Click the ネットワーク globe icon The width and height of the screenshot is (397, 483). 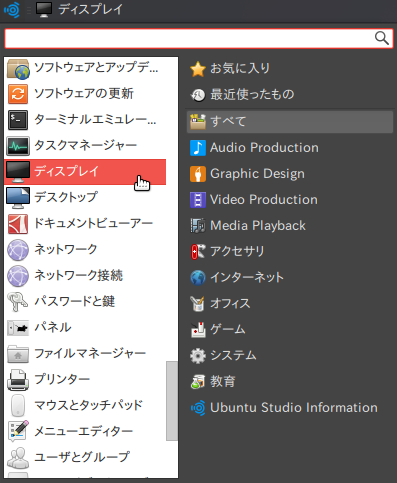coord(18,250)
